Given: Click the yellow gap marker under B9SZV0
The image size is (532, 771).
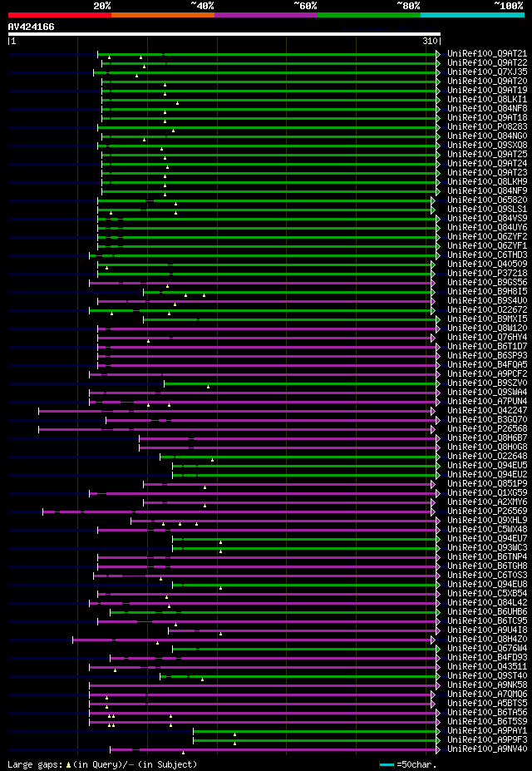Looking at the screenshot, I should point(209,387).
